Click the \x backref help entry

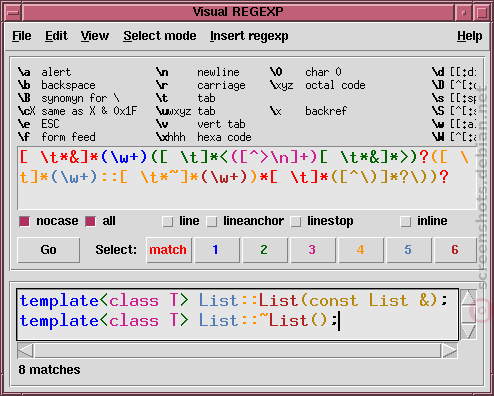click(x=309, y=111)
